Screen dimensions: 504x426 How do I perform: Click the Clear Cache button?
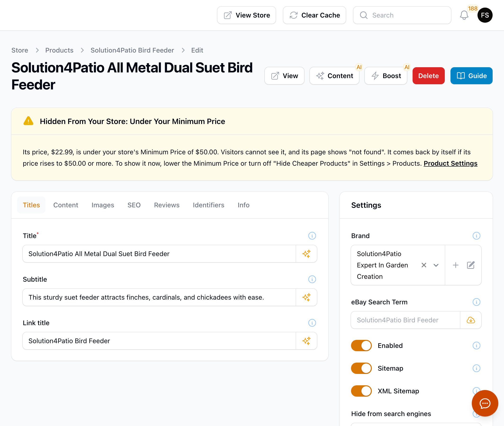[x=314, y=15]
